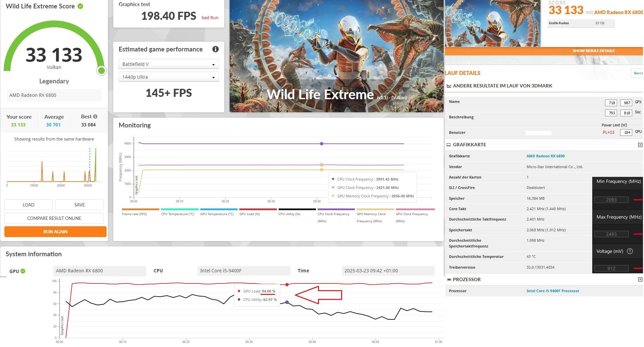Click the SLI / CrossFire value Deaktiviert
Screen dimensions: 644x347
[x=535, y=188]
